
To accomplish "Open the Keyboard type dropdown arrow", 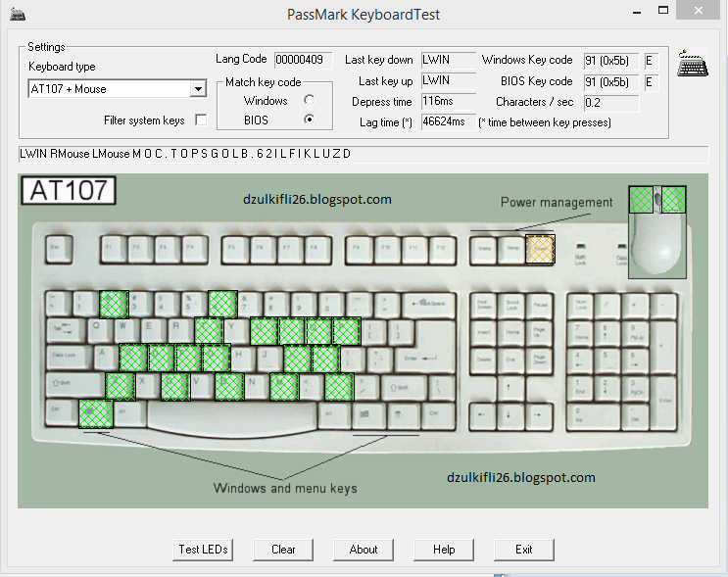I will tap(198, 89).
